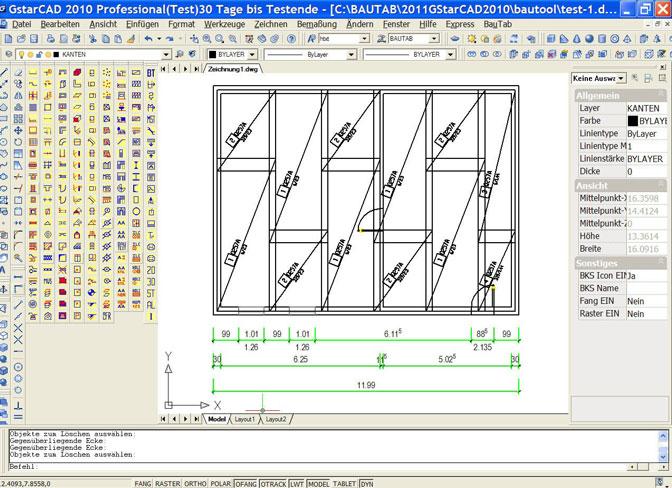This screenshot has width=672, height=488.
Task: Open the Keine Auswahl selection dropdown
Action: pos(621,78)
